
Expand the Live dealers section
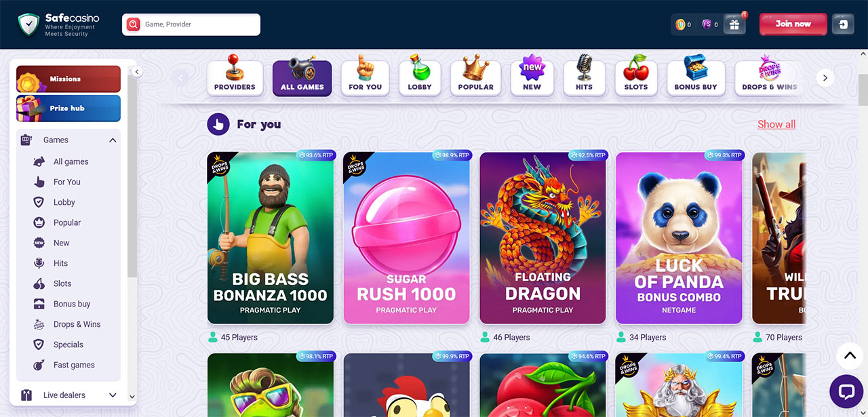113,395
